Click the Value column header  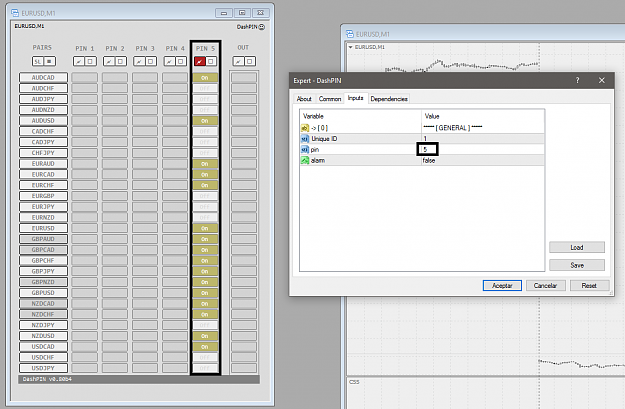[483, 116]
